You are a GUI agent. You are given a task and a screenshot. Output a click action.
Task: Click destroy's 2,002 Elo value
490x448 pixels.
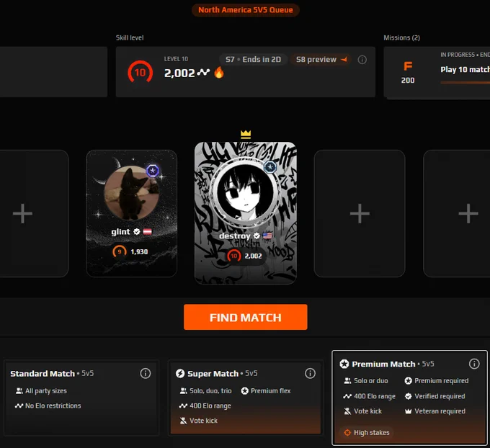pos(253,256)
